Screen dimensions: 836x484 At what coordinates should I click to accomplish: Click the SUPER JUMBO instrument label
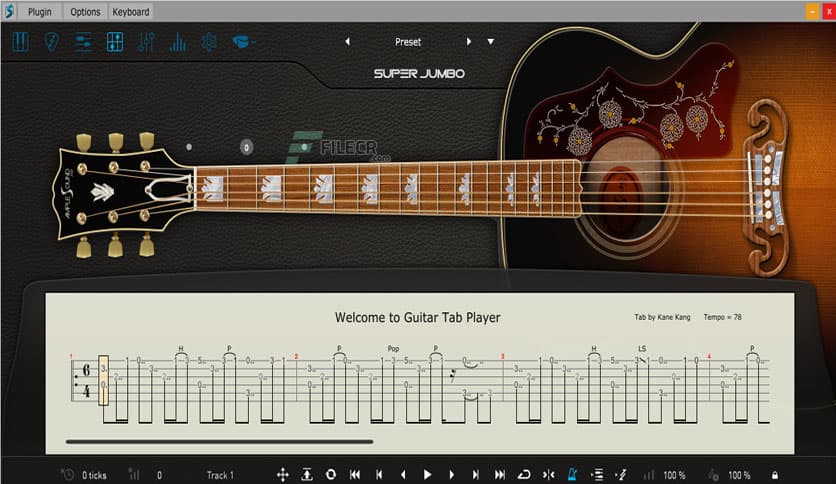tap(419, 74)
